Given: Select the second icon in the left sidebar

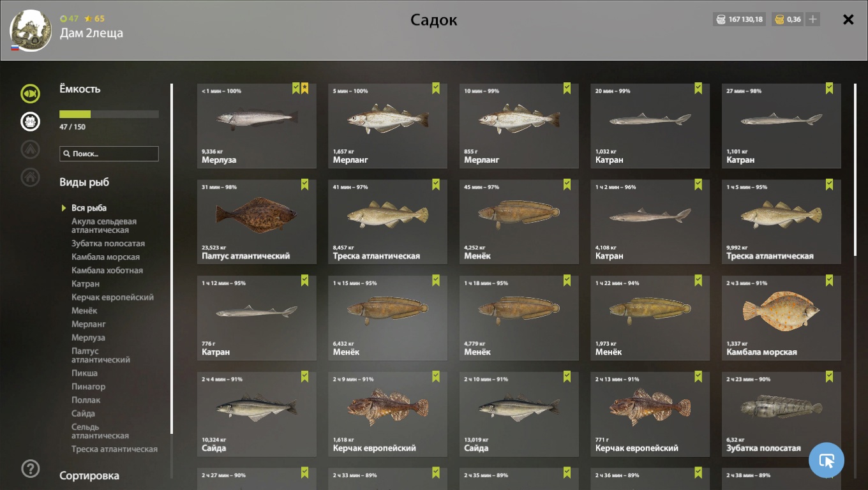Looking at the screenshot, I should [30, 121].
